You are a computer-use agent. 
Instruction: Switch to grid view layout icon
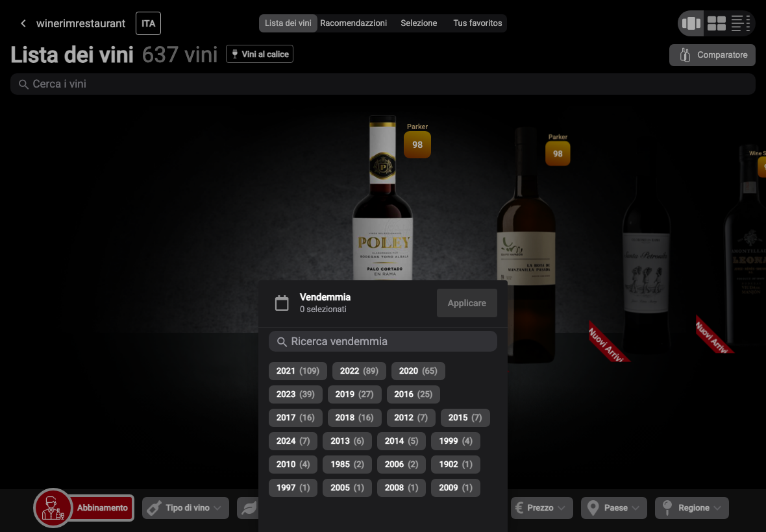point(716,23)
